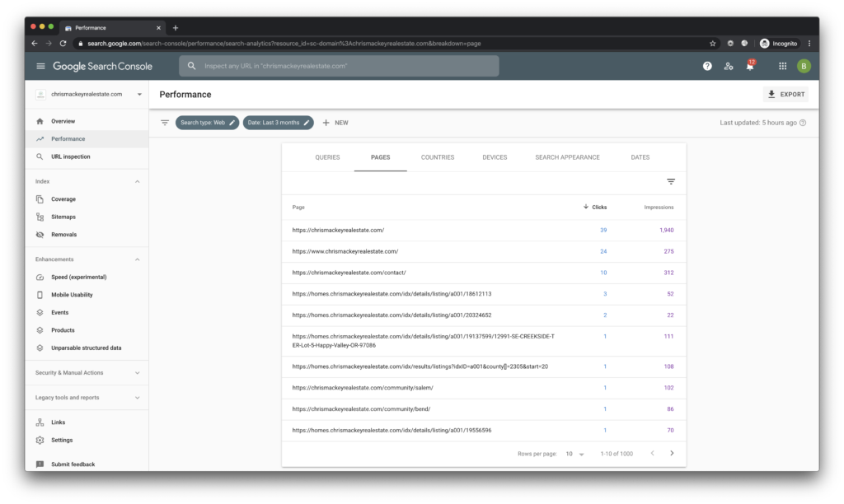Open a new browser tab
This screenshot has width=844, height=504.
[176, 28]
